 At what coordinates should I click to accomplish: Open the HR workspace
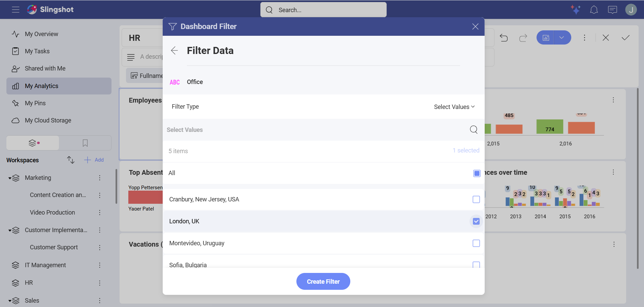[29, 283]
